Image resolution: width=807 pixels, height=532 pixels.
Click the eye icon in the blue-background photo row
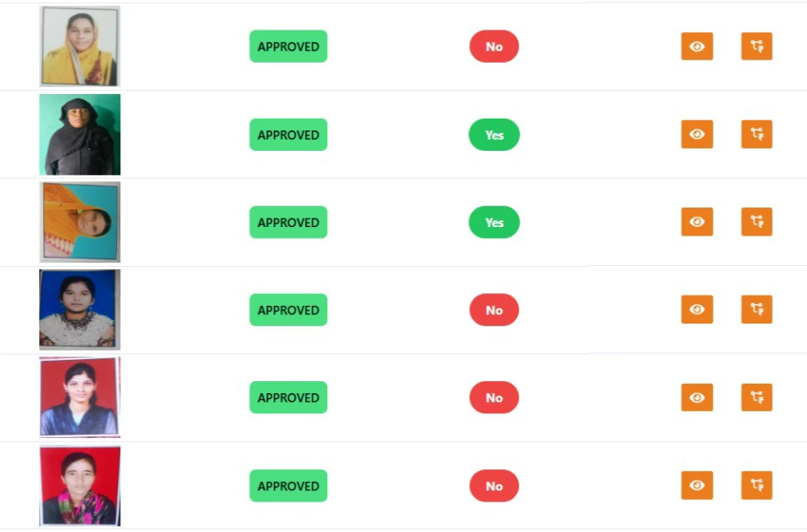coord(697,310)
